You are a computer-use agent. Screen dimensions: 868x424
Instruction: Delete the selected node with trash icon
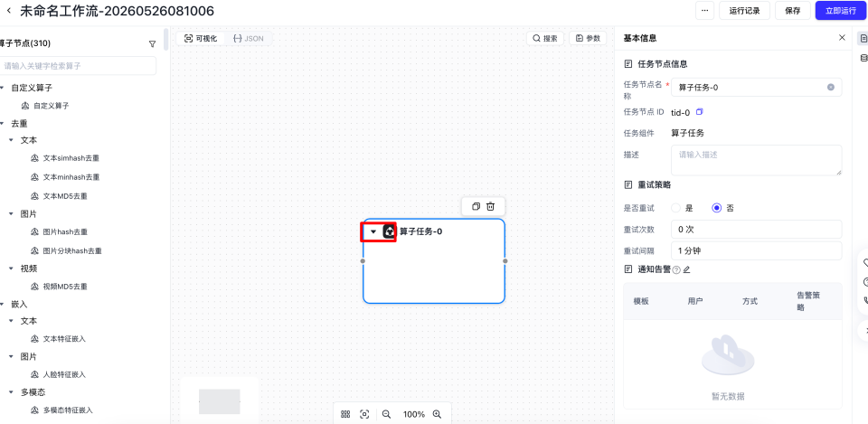490,206
